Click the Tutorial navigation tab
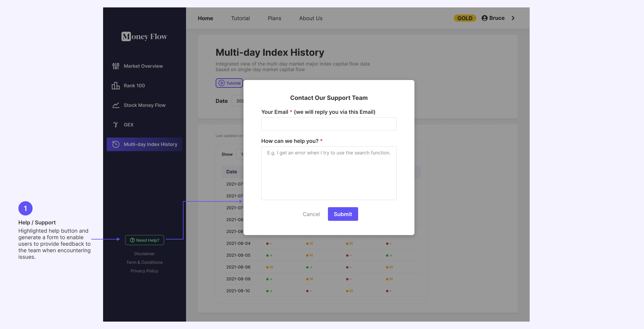Viewport: 644px width, 329px height. [x=240, y=18]
